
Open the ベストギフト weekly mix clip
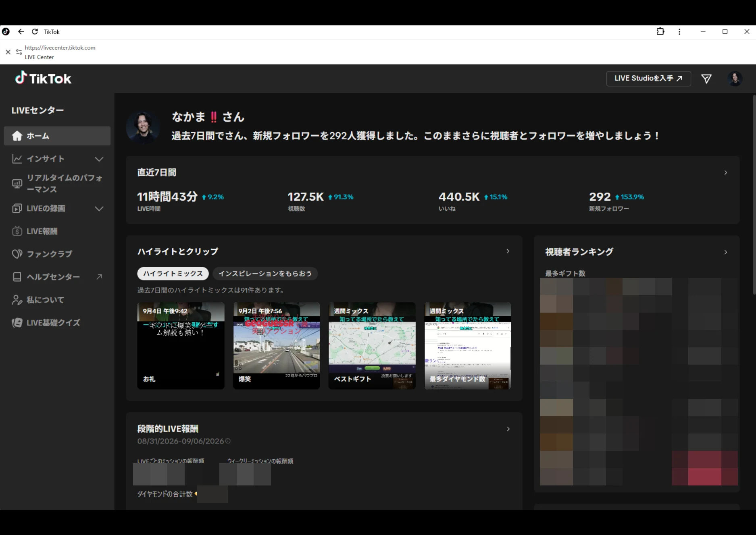[372, 346]
